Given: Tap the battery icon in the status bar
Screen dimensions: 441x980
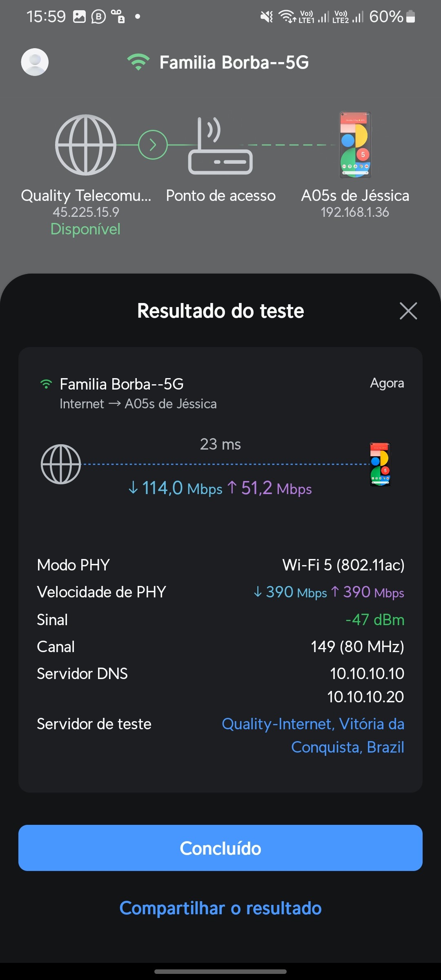Looking at the screenshot, I should (x=411, y=17).
